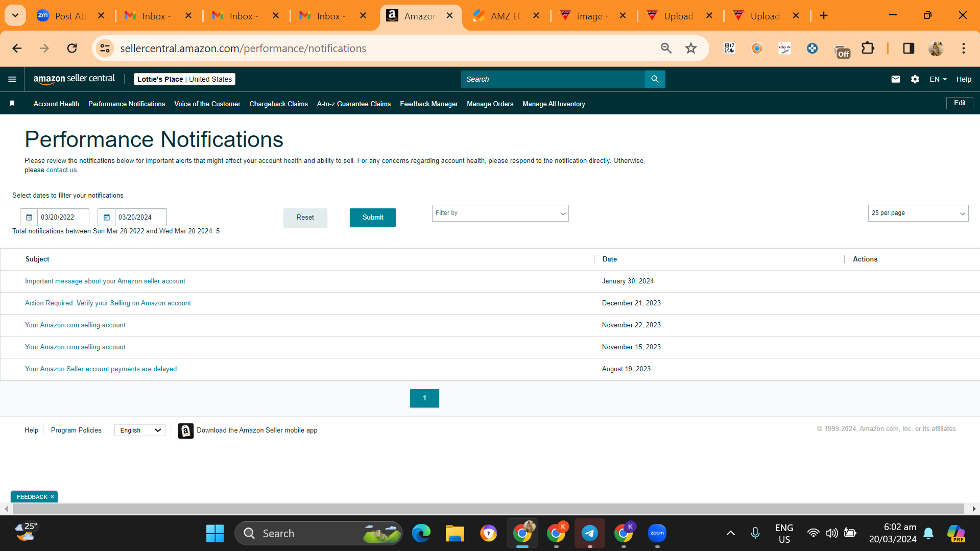Click the FEEDBACK tab button
The image size is (980, 551).
click(32, 497)
